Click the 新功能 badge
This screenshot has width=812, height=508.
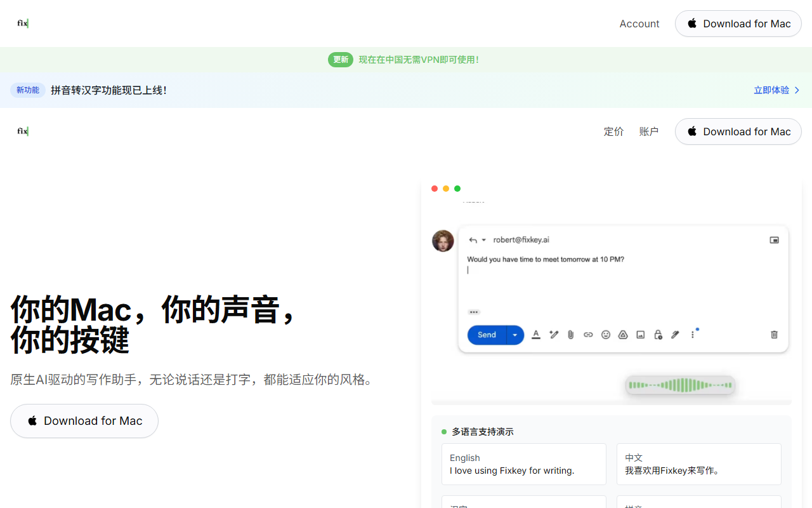pyautogui.click(x=28, y=90)
